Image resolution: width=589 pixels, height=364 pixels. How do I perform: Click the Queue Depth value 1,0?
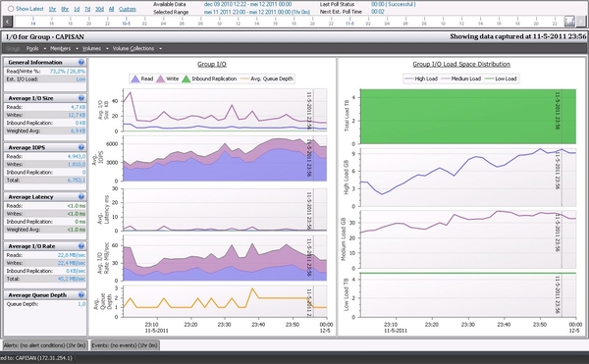(81, 304)
